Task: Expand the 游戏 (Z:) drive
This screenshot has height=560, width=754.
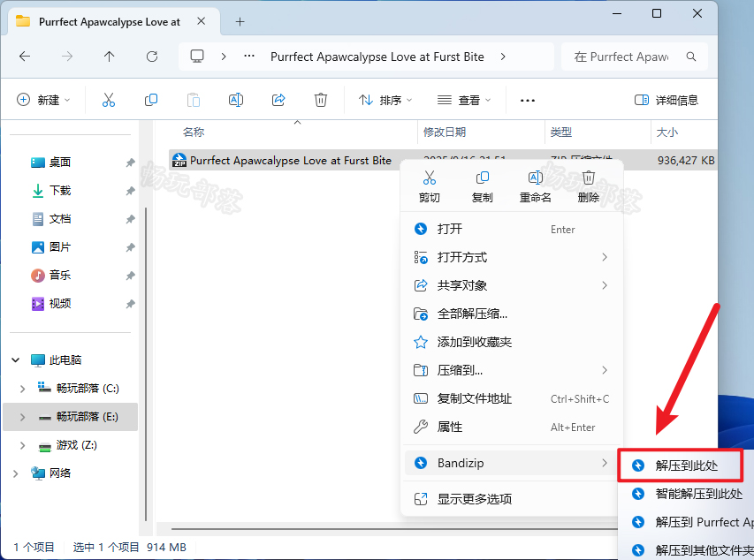Action: pyautogui.click(x=22, y=445)
